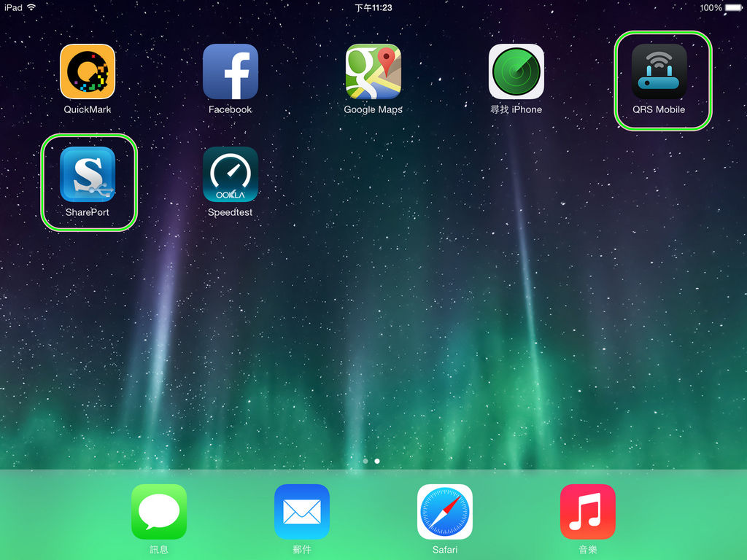The height and width of the screenshot is (560, 747).
Task: Tap the Wi-Fi status icon
Action: pos(31,7)
